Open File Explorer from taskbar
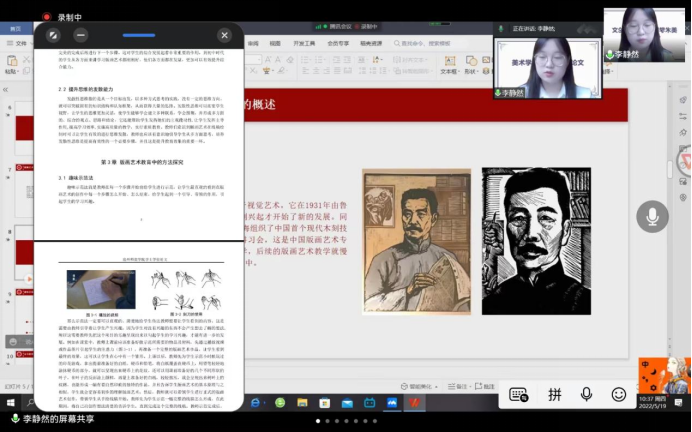Viewport: 692px width, 432px height. tap(302, 402)
